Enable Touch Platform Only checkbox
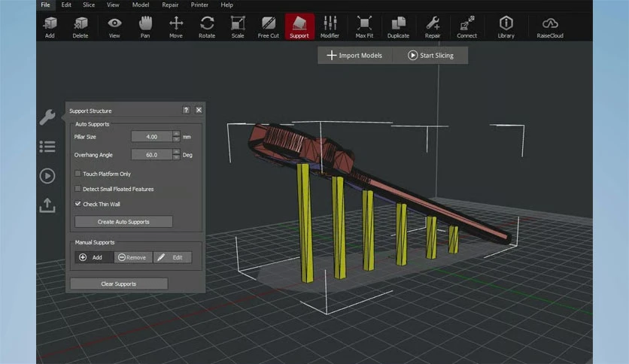 pos(77,174)
